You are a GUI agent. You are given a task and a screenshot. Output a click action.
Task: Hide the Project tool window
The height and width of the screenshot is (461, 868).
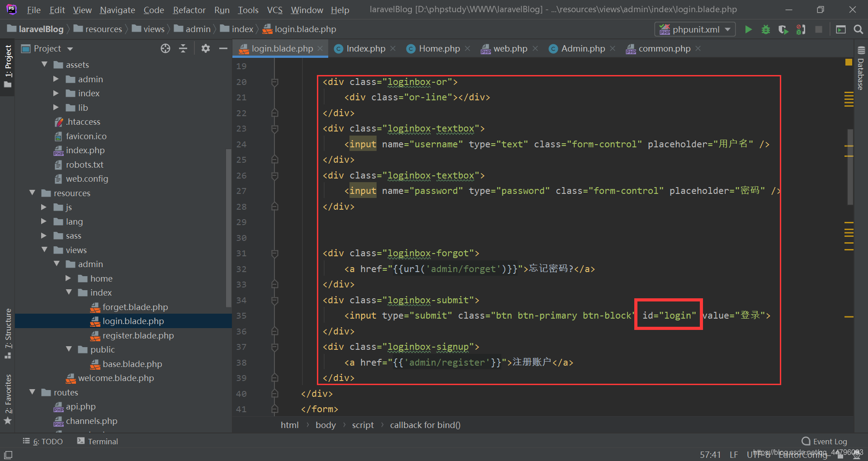point(223,48)
